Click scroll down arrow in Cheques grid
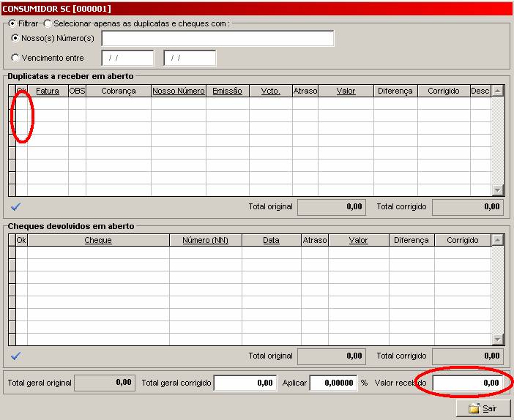514x420 pixels. pos(498,339)
